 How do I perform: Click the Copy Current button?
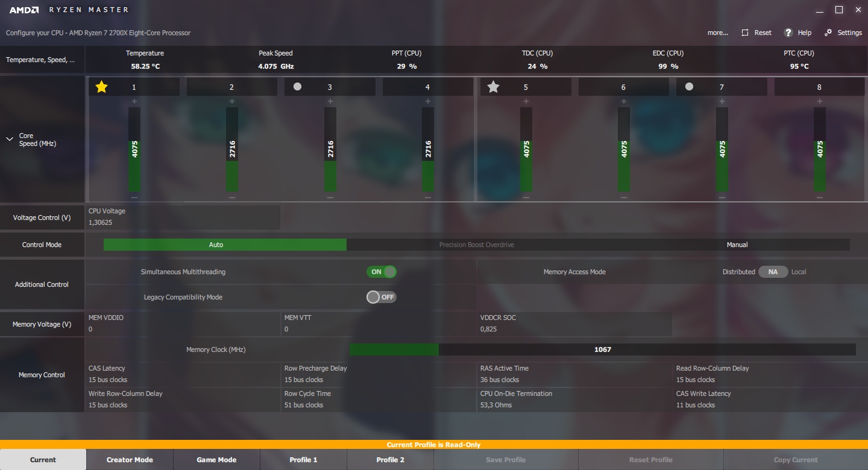tap(796, 460)
